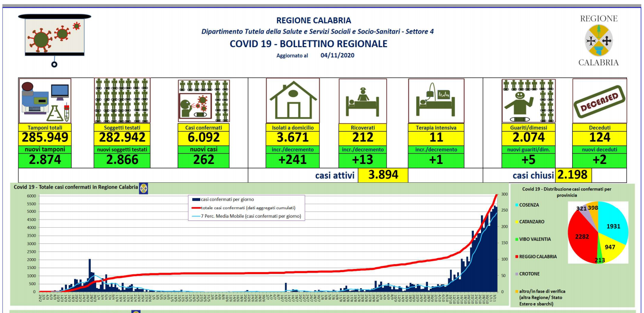The image size is (644, 313).
Task: Click the Guariti/dimessi waving person icon
Action: [528, 101]
